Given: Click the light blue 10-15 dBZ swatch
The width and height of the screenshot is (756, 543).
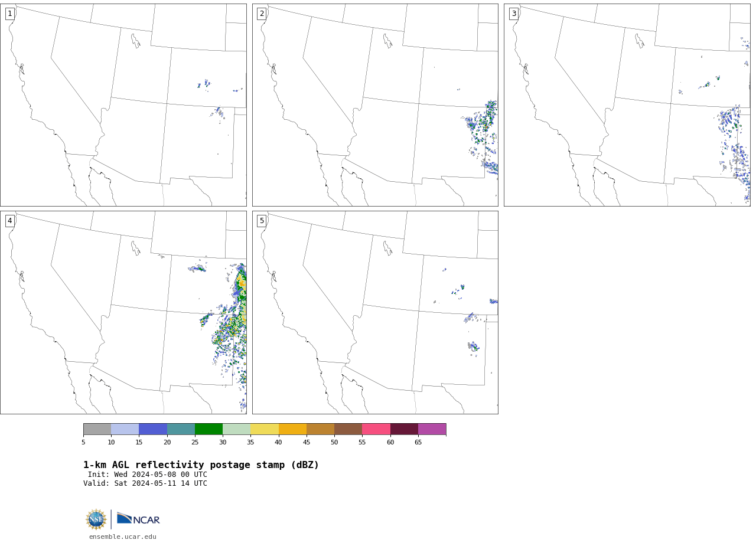Looking at the screenshot, I should 125,429.
